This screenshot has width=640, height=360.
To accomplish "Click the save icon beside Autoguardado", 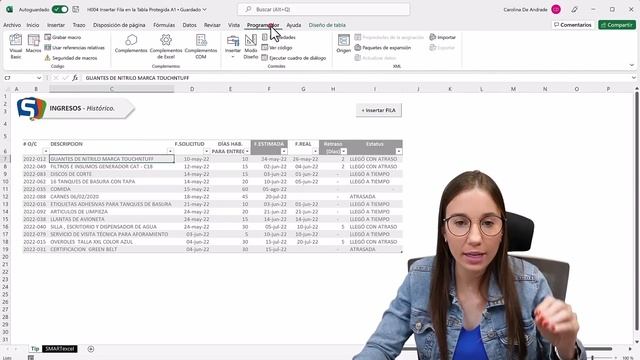I will (x=76, y=9).
